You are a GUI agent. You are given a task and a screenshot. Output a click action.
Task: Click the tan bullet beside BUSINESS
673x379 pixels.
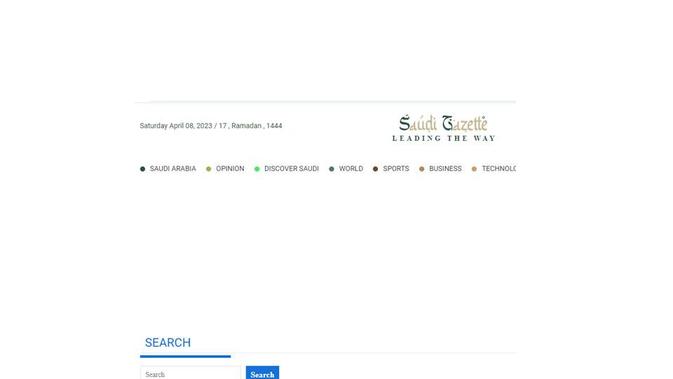pyautogui.click(x=421, y=169)
